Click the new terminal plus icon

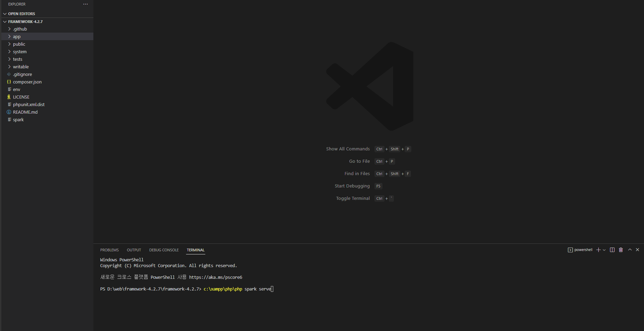coord(598,250)
